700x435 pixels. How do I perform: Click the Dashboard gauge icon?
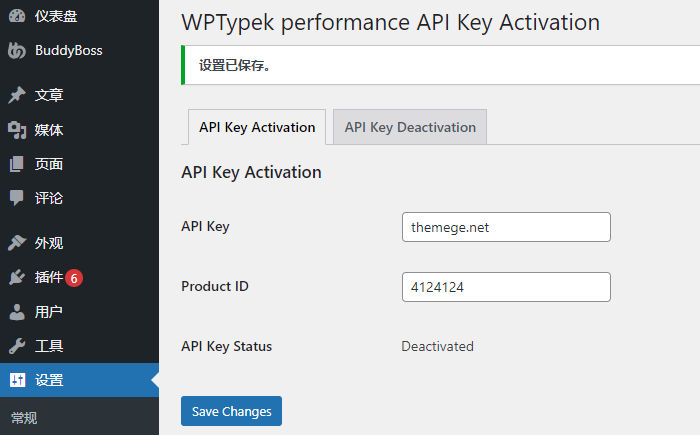(17, 16)
